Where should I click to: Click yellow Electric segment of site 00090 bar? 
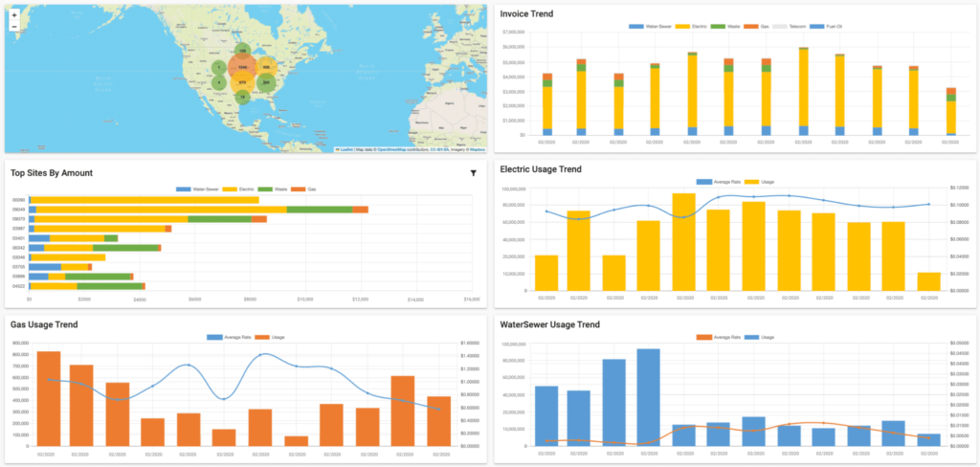pos(145,200)
